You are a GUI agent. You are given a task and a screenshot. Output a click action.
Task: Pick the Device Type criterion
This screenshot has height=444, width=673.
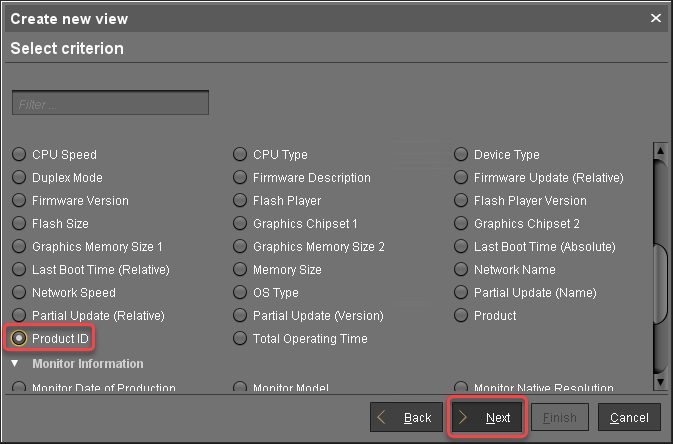pos(461,155)
